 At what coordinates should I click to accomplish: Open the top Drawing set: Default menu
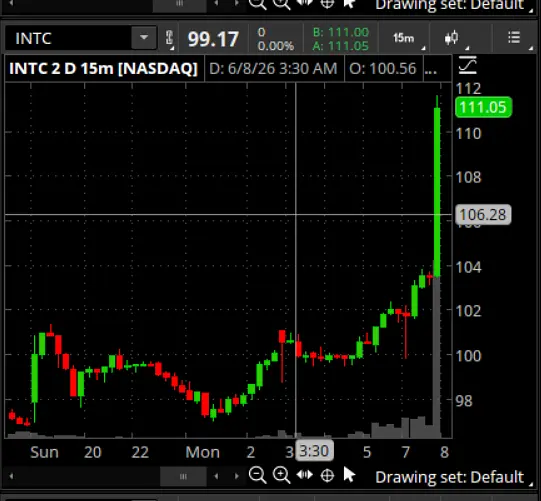450,5
